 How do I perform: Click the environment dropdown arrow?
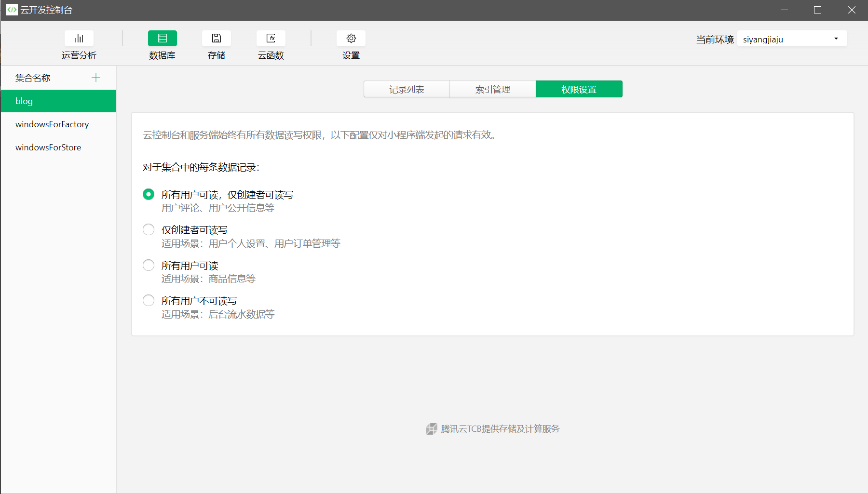pos(836,39)
